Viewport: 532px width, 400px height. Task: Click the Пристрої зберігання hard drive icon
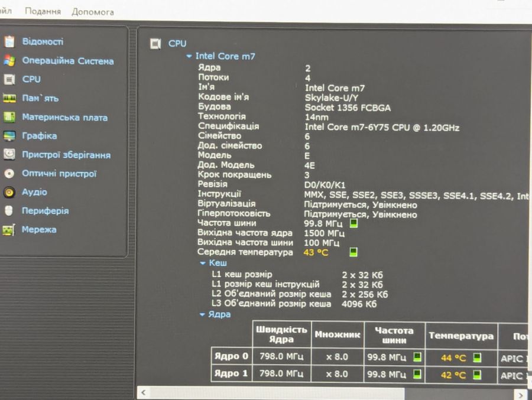click(x=9, y=155)
